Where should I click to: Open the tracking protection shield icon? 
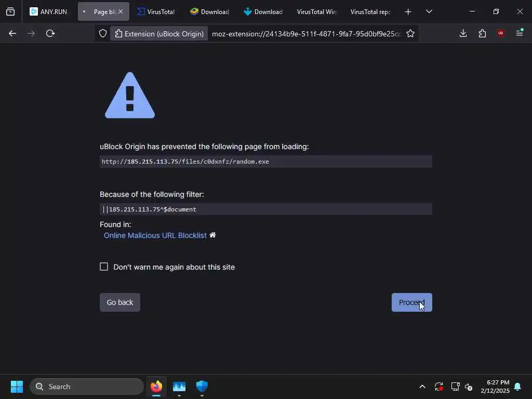click(x=103, y=34)
